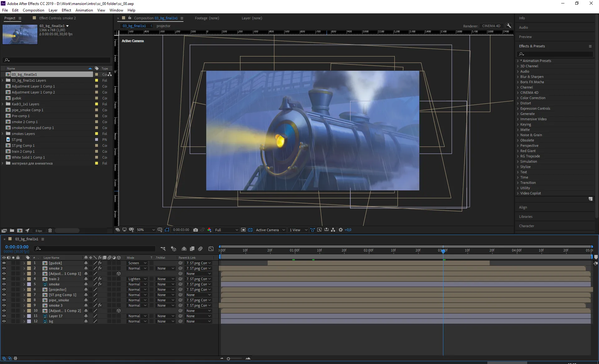Click the Reset Exposure icon

tap(341, 230)
